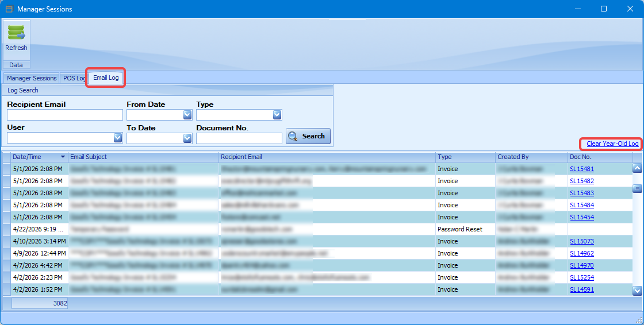Click the scroll down arrow of the log grid
The image size is (644, 325).
click(637, 291)
